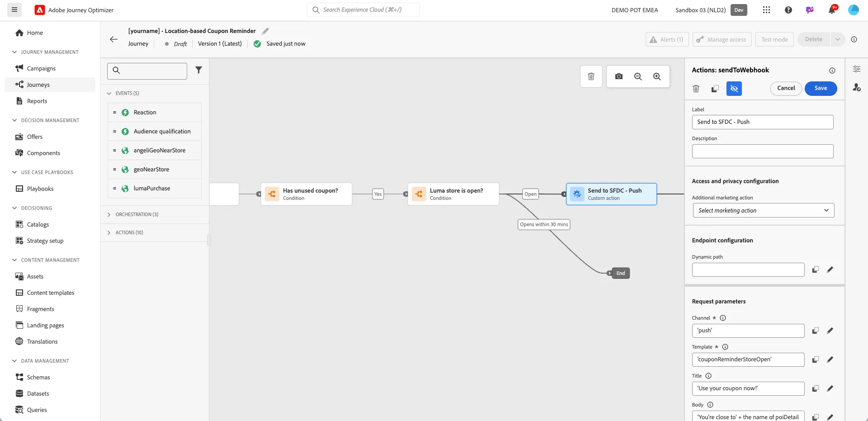This screenshot has width=868, height=421.
Task: Select the Send to SFDC - Push node
Action: pos(612,194)
